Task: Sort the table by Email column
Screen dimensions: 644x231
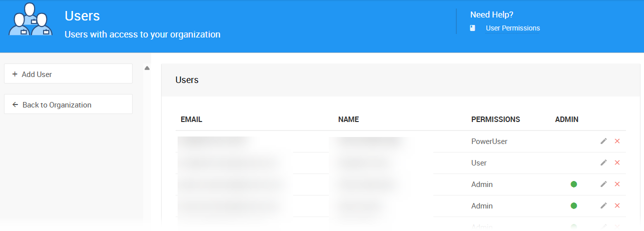Action: click(191, 119)
